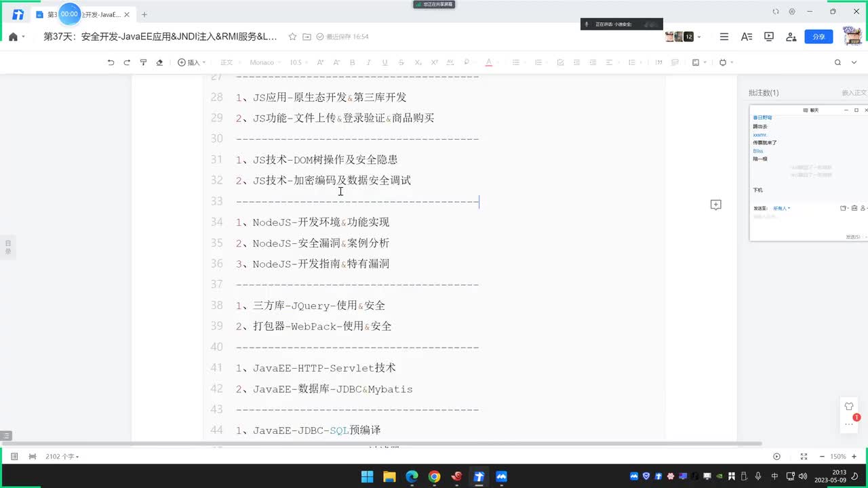Screen dimensions: 868x488
Task: Click the Redo arrow in toolbar
Action: tap(127, 62)
